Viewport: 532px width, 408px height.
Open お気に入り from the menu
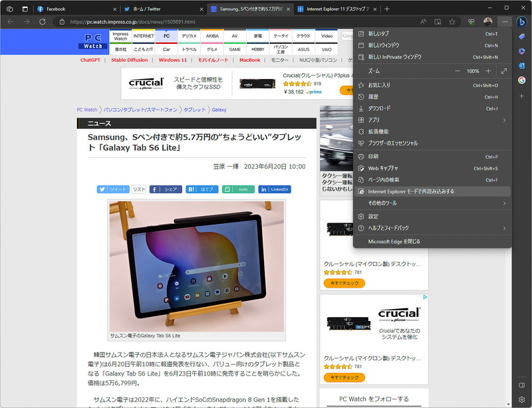coord(432,85)
